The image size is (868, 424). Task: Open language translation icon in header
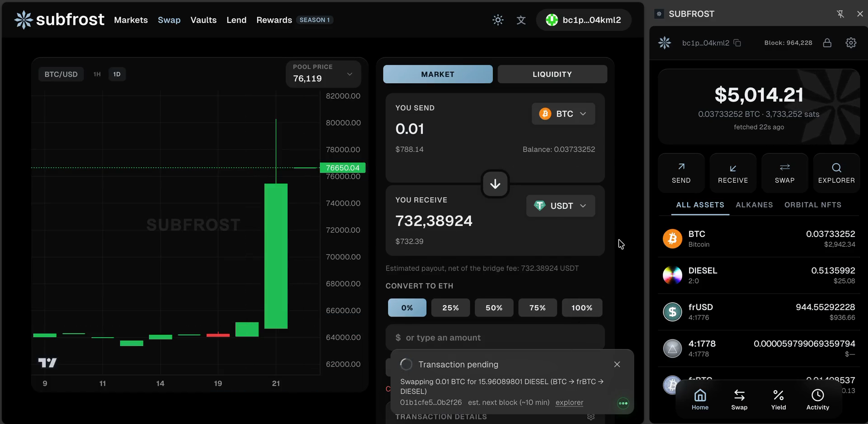click(521, 20)
